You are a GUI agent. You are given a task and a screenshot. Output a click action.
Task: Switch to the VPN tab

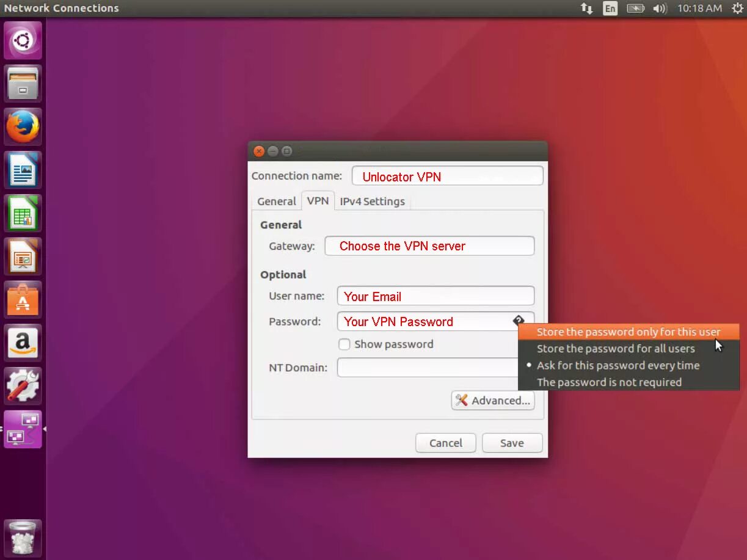tap(318, 200)
